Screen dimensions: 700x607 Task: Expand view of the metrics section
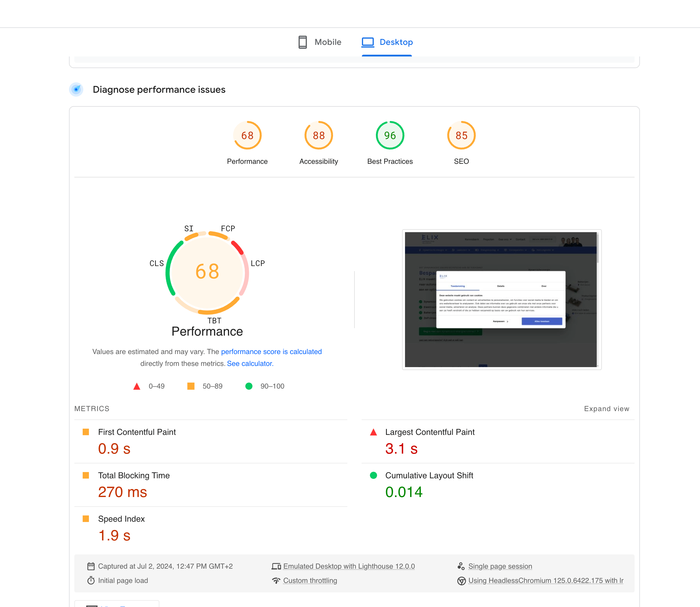(606, 408)
